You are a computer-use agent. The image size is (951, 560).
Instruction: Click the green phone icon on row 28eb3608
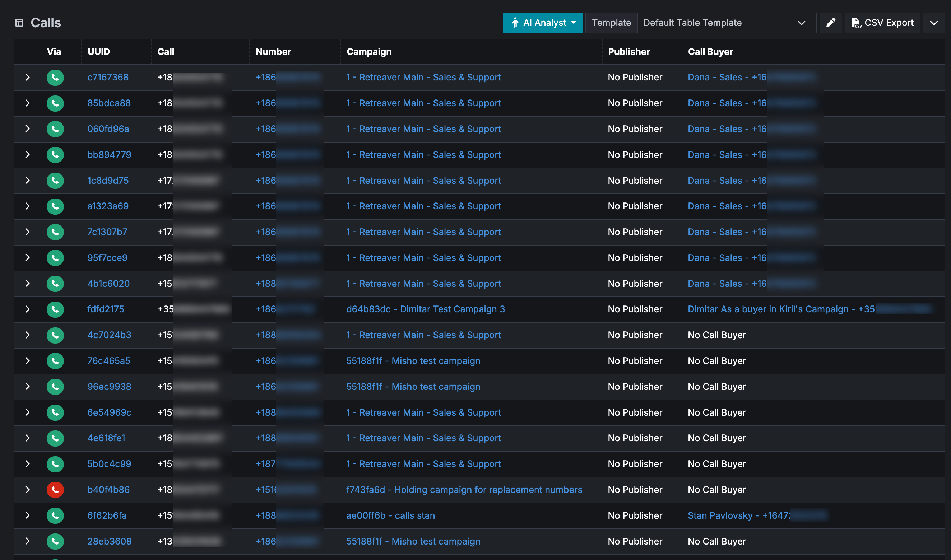55,541
